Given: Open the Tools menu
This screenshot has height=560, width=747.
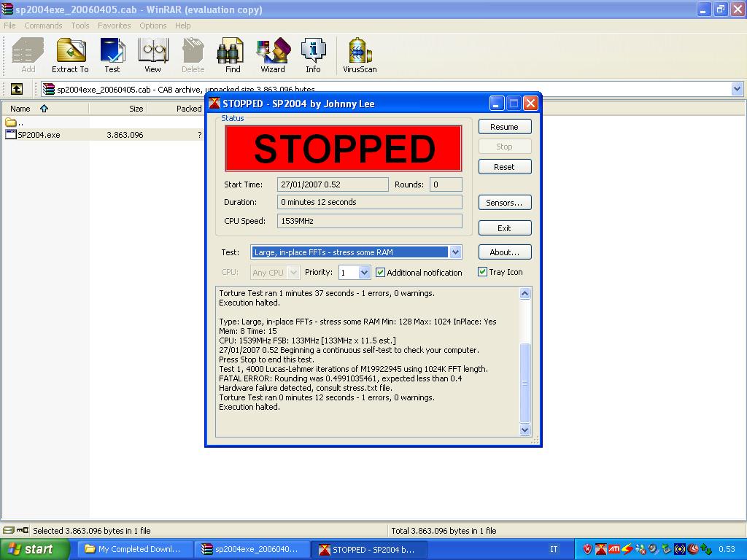Looking at the screenshot, I should click(80, 26).
